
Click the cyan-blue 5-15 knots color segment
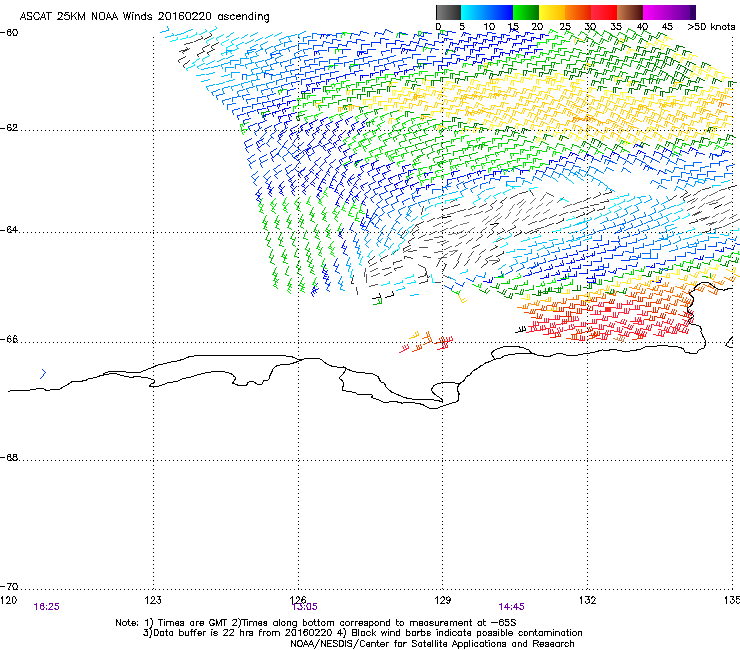(x=487, y=12)
